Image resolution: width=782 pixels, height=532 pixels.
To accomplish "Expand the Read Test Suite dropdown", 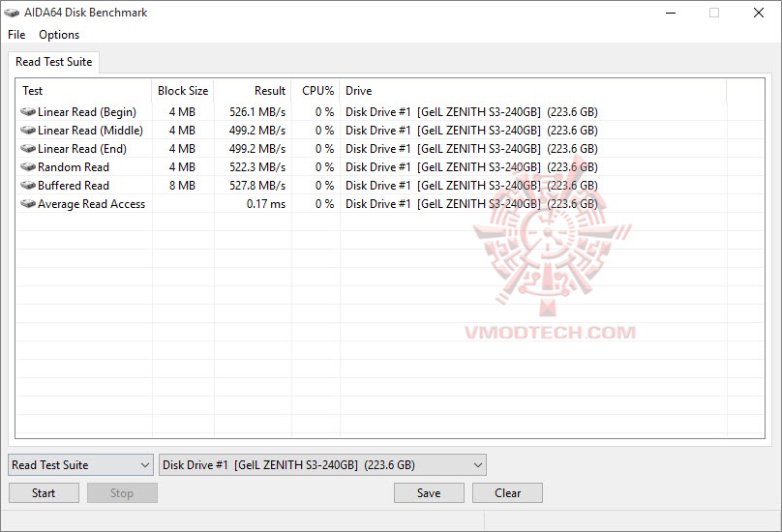I will [x=80, y=464].
